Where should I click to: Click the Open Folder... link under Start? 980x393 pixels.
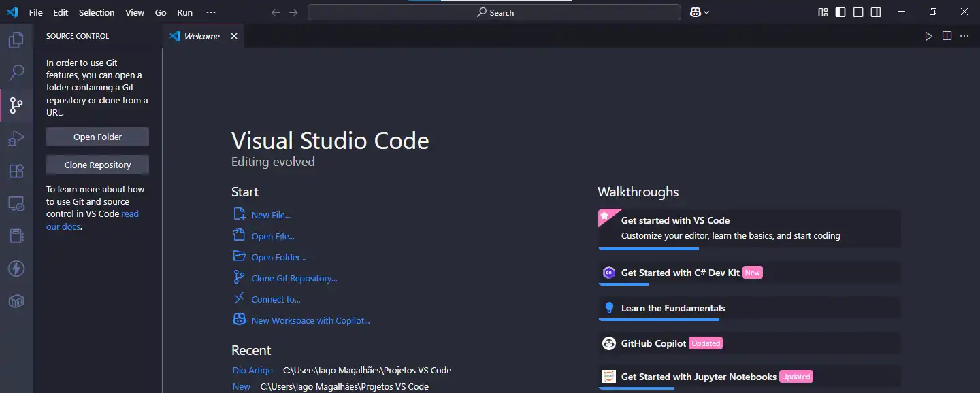point(278,257)
